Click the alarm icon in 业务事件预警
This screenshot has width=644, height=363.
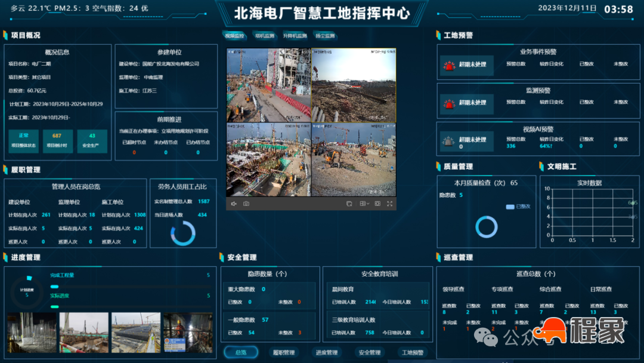click(x=449, y=65)
